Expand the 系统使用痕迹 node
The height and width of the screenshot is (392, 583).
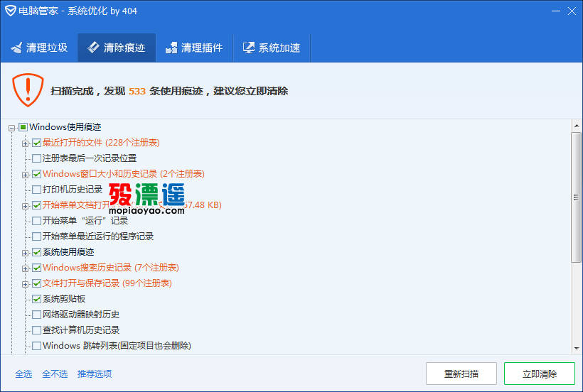pyautogui.click(x=26, y=253)
